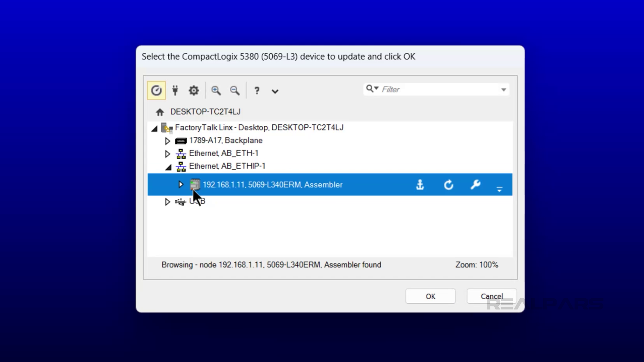The width and height of the screenshot is (644, 362).
Task: Open device properties with the wrench icon
Action: point(475,185)
